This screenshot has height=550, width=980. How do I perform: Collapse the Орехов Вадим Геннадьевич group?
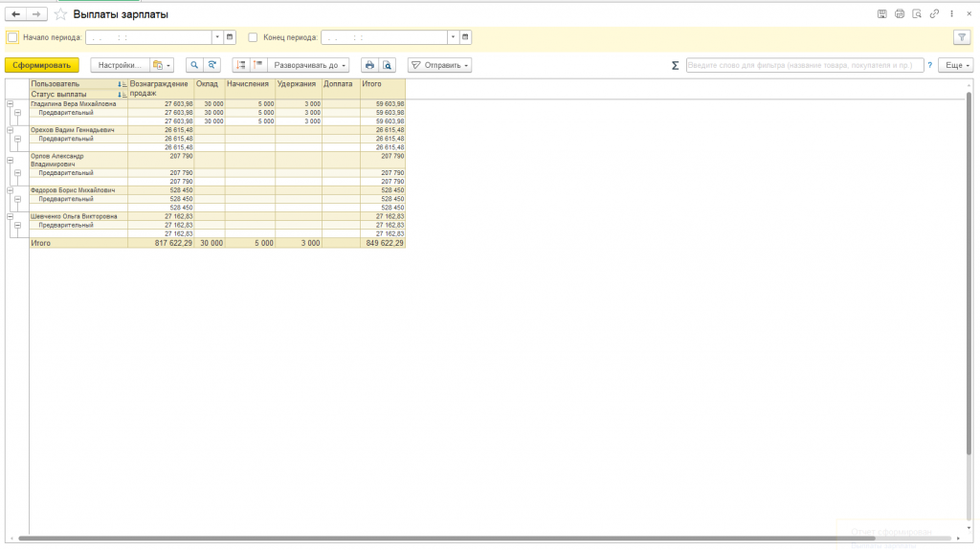coord(10,130)
